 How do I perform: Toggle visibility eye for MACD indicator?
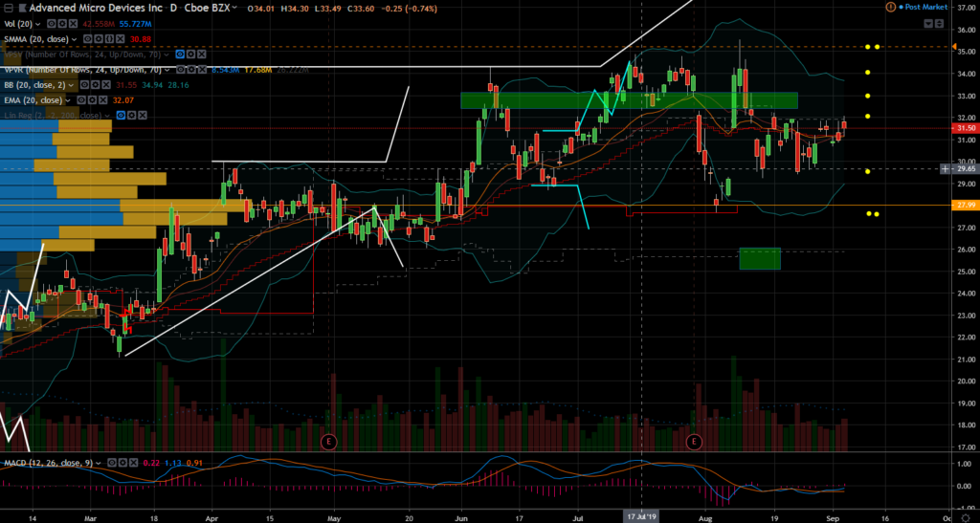click(112, 463)
